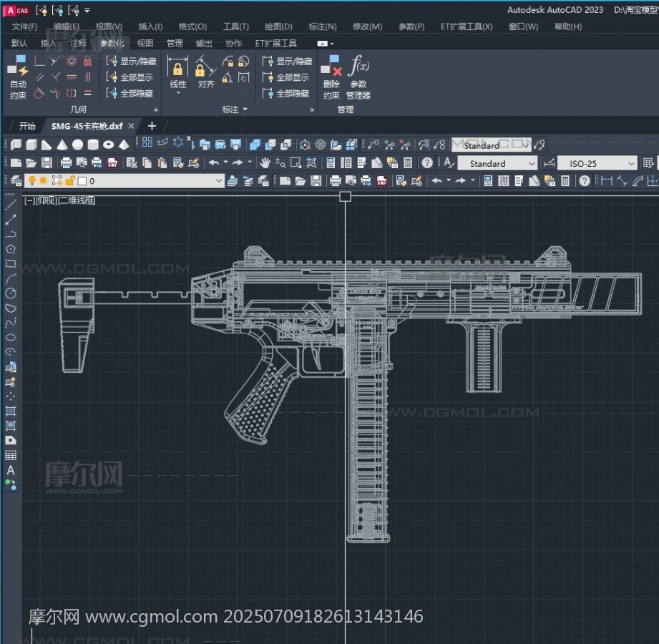Click the Dimension Style icon before ISO-25
The height and width of the screenshot is (644, 659).
(549, 163)
